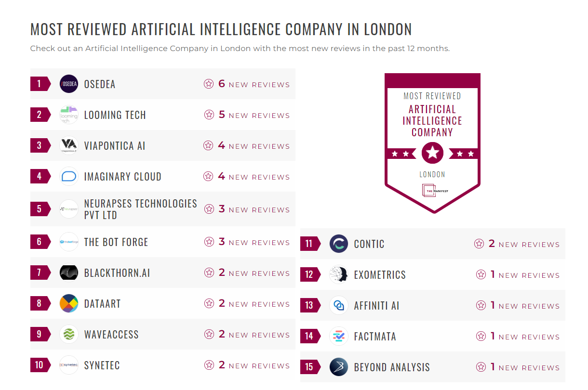This screenshot has height=390, width=588.
Task: Click the Exometrics head-profile logo
Action: 339,274
